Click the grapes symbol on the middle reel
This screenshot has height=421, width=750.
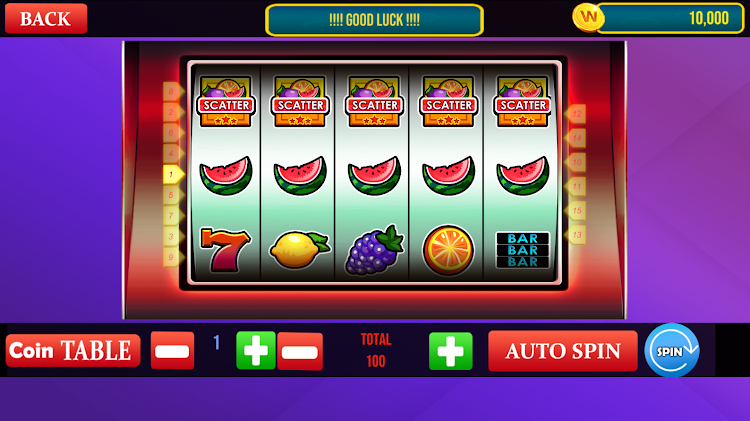pyautogui.click(x=374, y=250)
